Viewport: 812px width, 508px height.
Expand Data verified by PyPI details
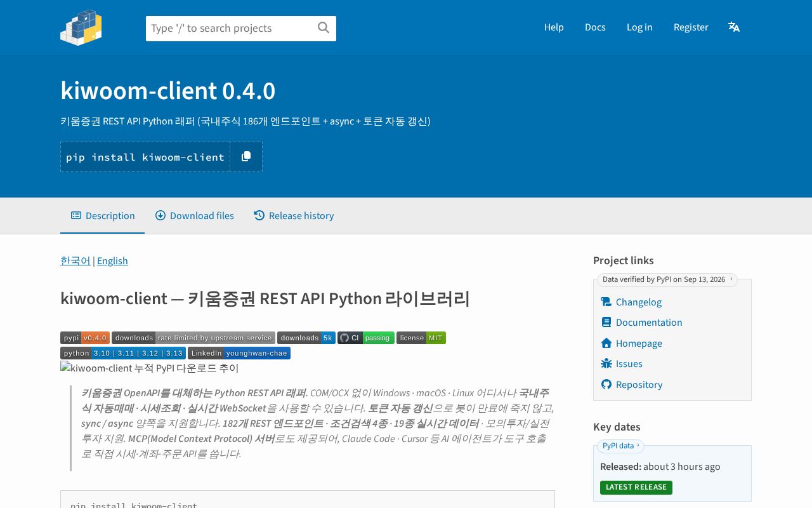click(x=667, y=279)
